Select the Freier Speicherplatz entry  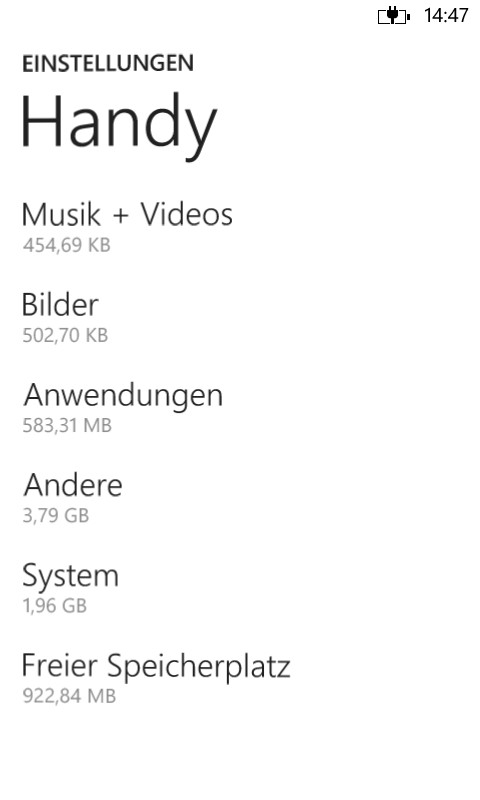click(156, 679)
